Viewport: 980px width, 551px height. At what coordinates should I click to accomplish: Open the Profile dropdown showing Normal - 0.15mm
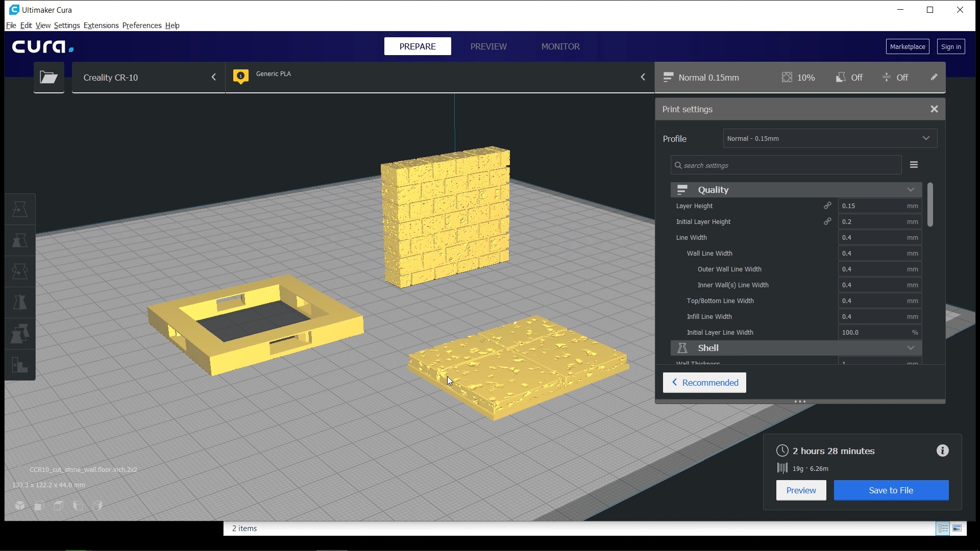(x=829, y=138)
